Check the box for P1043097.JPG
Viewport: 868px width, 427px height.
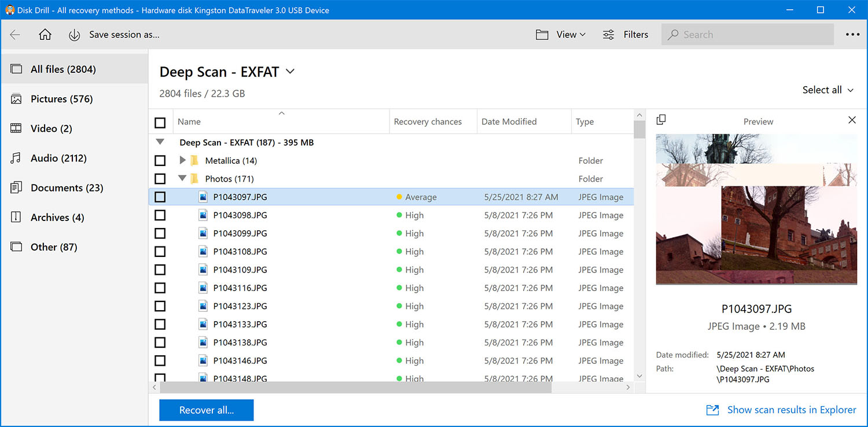click(160, 197)
